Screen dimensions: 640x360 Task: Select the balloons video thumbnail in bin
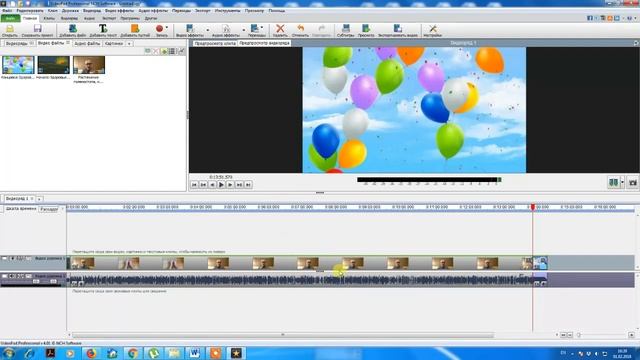coord(18,65)
